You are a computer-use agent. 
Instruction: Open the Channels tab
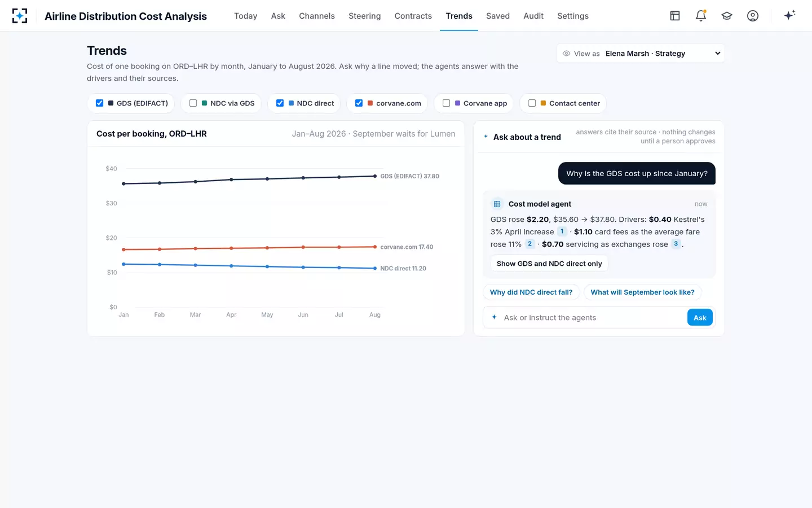317,16
